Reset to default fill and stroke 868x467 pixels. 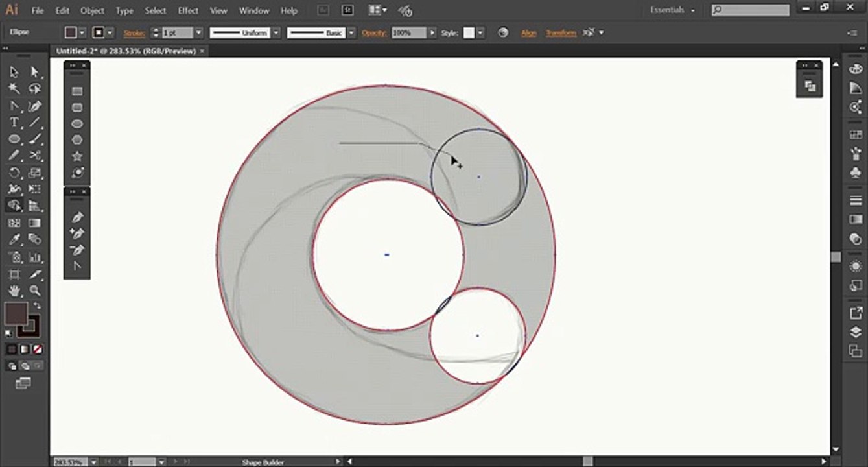[9, 333]
